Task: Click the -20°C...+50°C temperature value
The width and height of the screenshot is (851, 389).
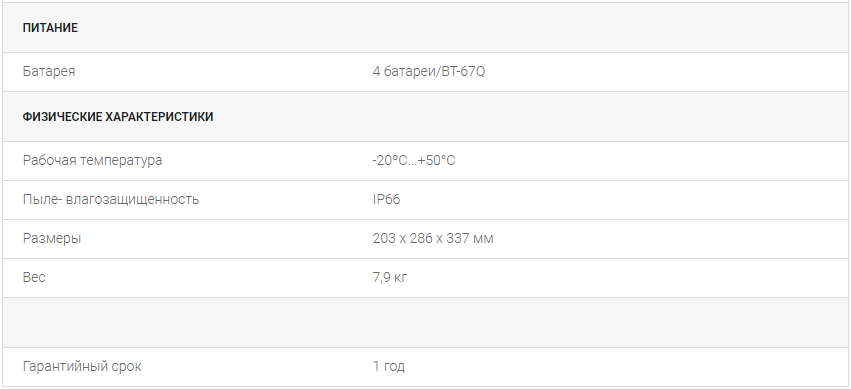Action: tap(414, 161)
